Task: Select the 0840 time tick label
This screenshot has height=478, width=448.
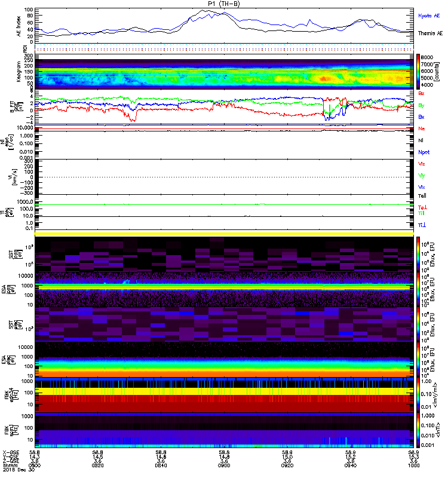Action: 161,465
